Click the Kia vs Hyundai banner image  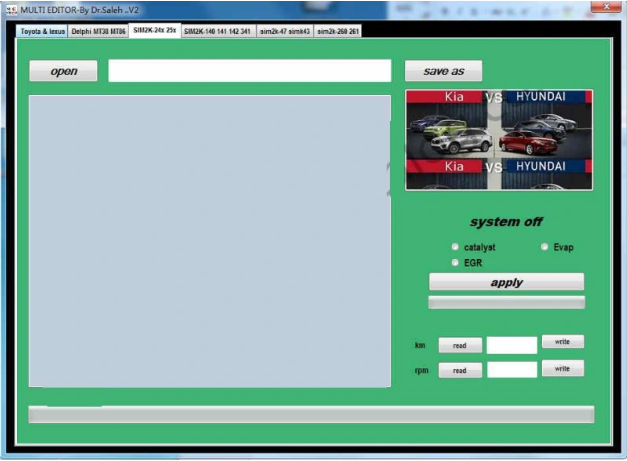click(498, 139)
